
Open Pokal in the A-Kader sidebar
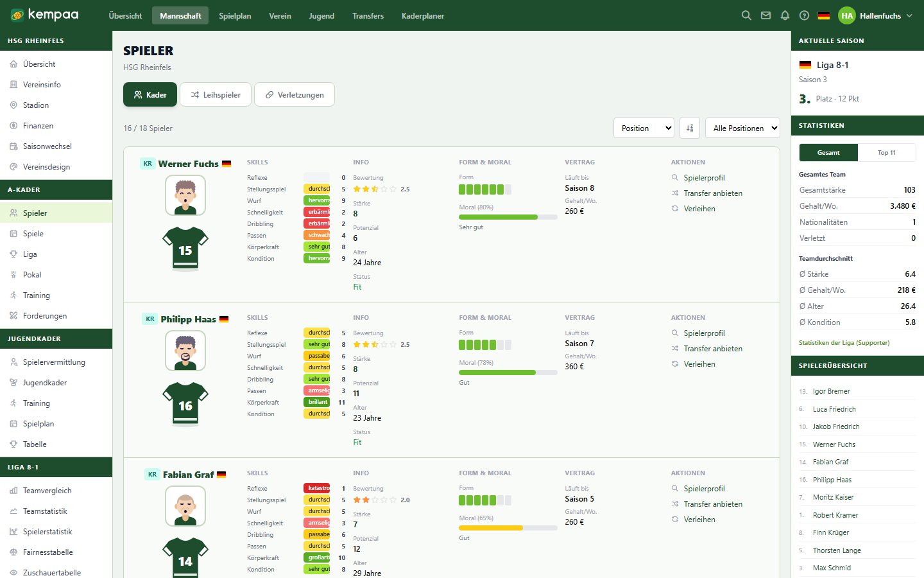56,275
